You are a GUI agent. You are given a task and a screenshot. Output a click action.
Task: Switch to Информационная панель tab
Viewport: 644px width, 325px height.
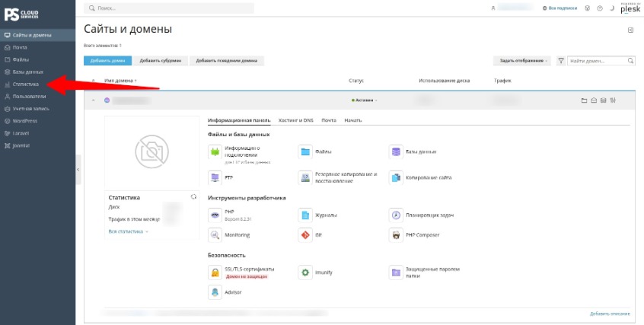click(x=239, y=120)
